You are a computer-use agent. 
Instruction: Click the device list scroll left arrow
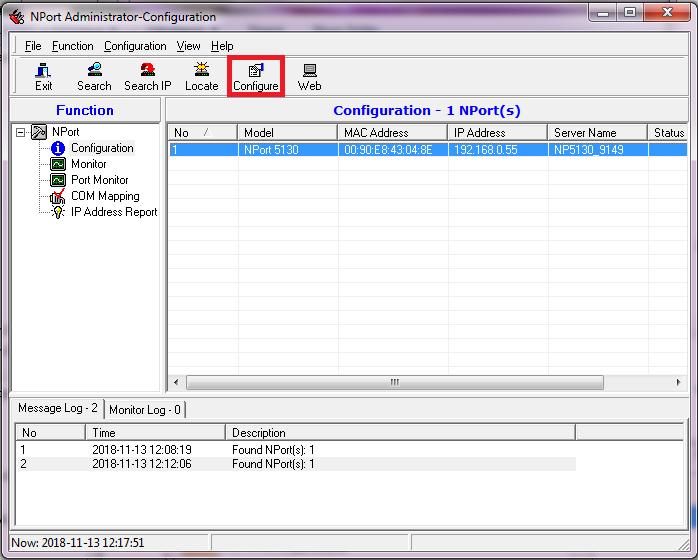(176, 382)
